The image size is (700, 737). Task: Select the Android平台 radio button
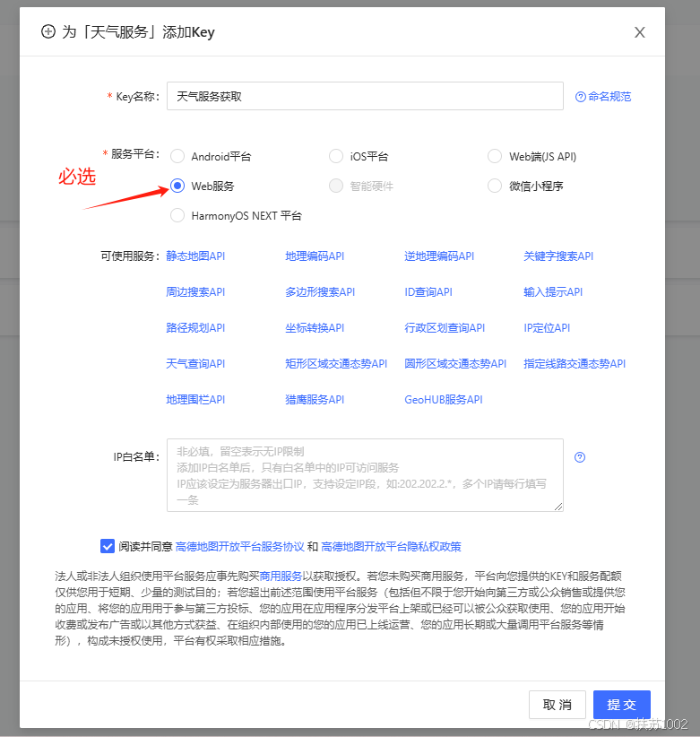coord(177,157)
